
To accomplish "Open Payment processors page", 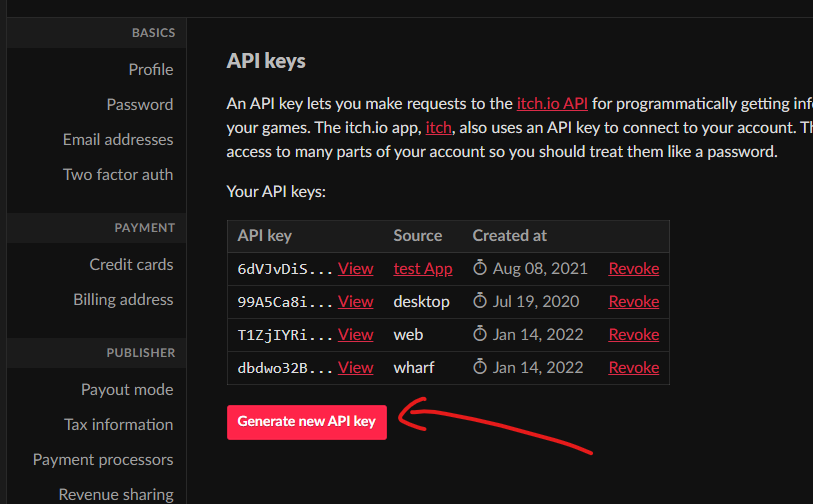I will coord(103,459).
